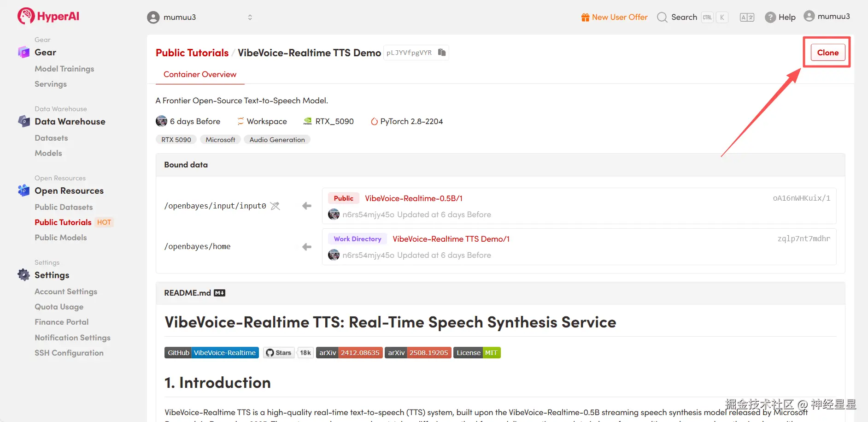This screenshot has height=422, width=868.
Task: Click n6rs54mjy45o avatar under VibeVoice-Realtime-0.5B/1
Action: tap(334, 214)
